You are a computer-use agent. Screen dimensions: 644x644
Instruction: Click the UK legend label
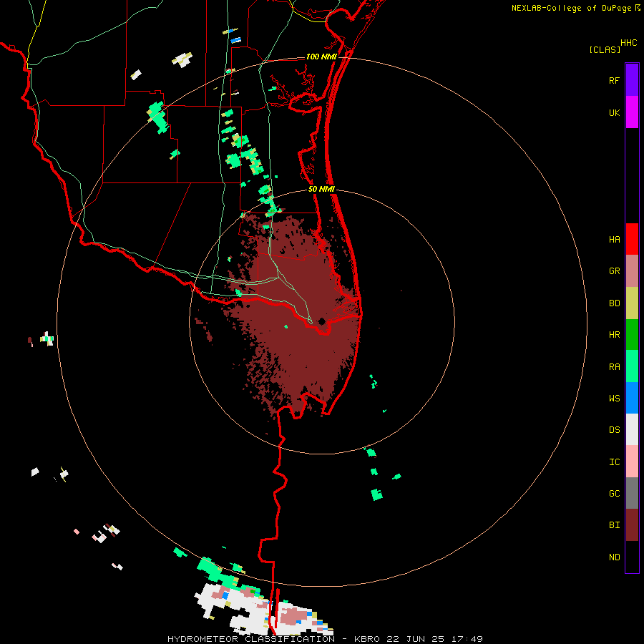click(x=614, y=112)
